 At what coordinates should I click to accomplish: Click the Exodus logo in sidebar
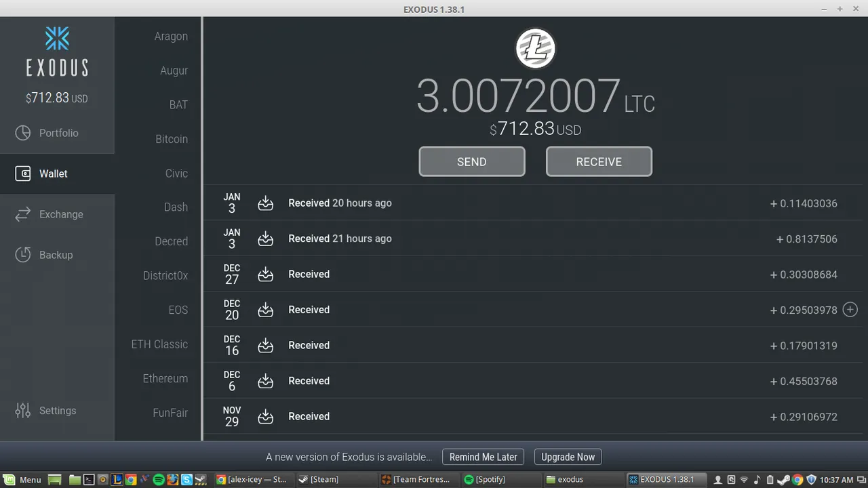pyautogui.click(x=57, y=51)
